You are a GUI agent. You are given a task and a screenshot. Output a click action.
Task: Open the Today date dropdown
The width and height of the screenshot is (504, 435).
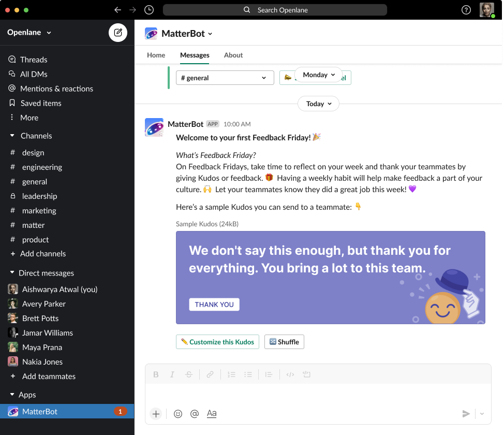[x=319, y=104]
